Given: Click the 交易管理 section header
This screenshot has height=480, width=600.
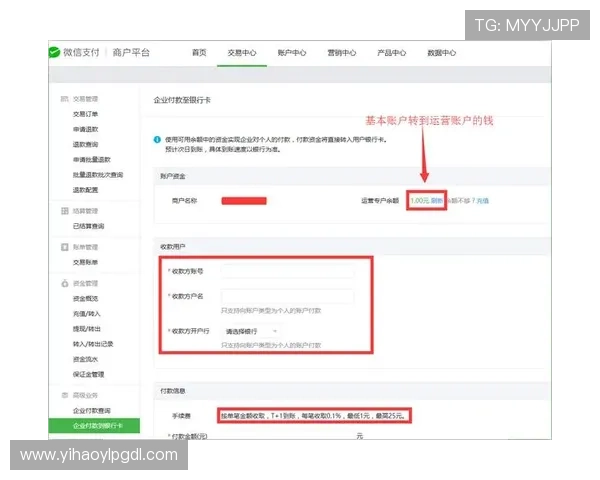Looking at the screenshot, I should click(x=85, y=99).
